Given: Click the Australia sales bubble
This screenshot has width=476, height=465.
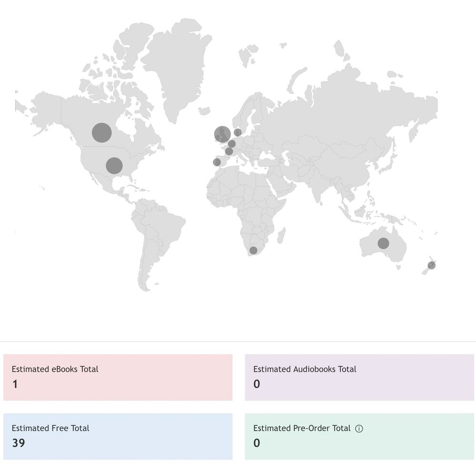Looking at the screenshot, I should pyautogui.click(x=384, y=243).
